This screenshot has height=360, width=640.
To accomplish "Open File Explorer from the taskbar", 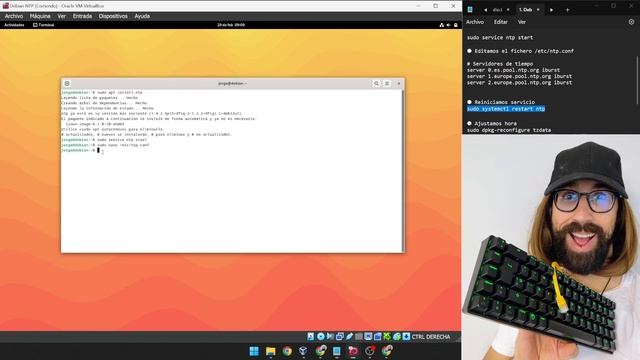I will coord(270,351).
